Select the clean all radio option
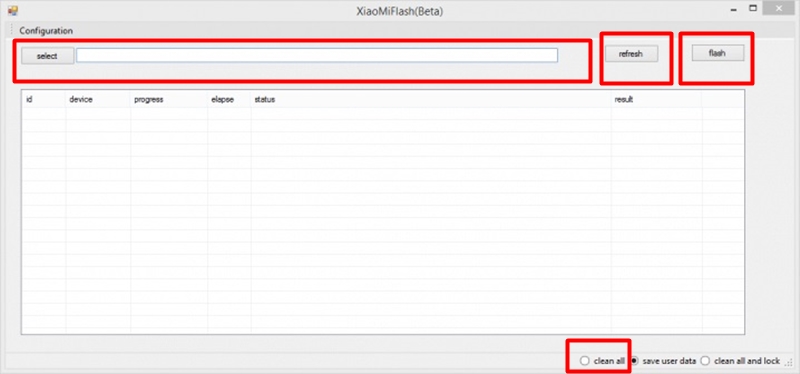 click(x=602, y=361)
